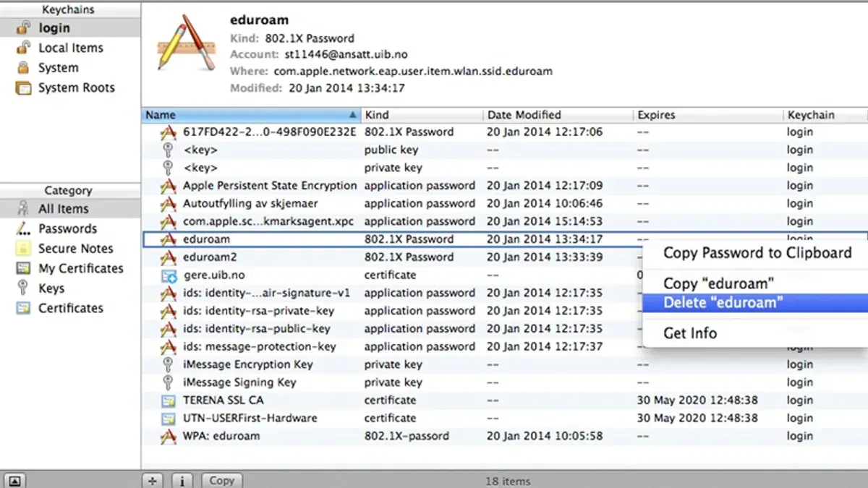
Task: Choose Get Info from context menu
Action: tap(757, 333)
